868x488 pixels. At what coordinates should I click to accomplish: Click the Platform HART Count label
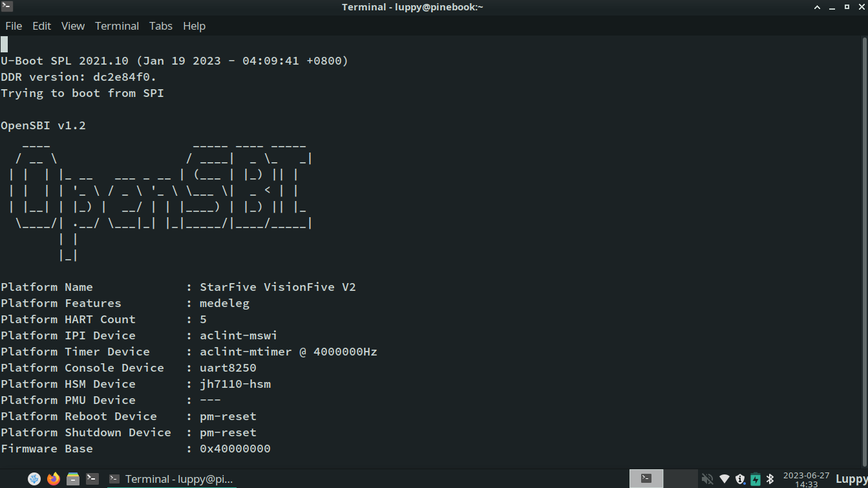(68, 319)
